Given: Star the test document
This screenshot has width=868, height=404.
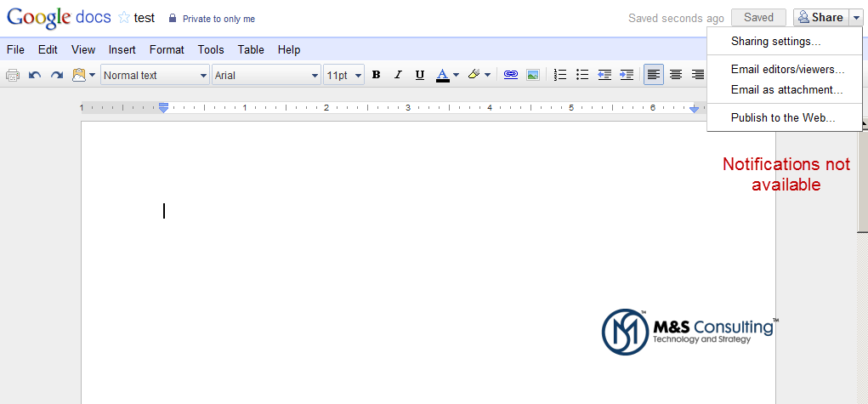Looking at the screenshot, I should 124,18.
